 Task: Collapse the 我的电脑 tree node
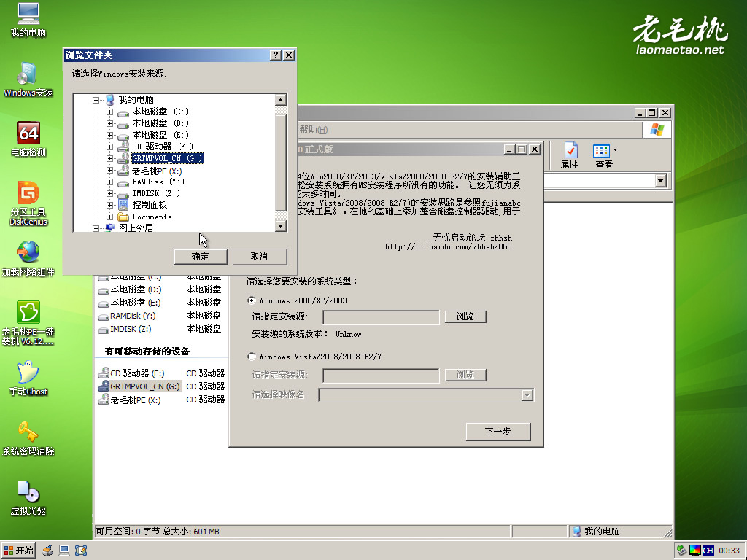click(96, 100)
